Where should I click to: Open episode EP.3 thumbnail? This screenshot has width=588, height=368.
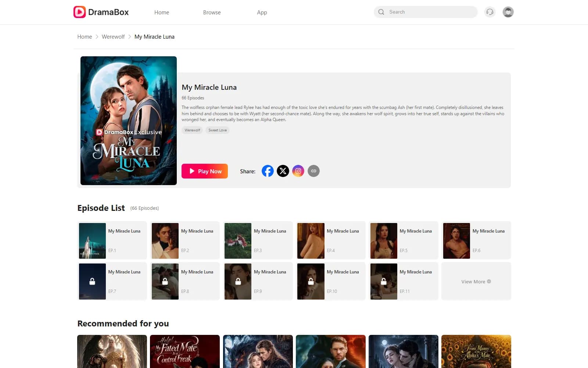point(238,241)
